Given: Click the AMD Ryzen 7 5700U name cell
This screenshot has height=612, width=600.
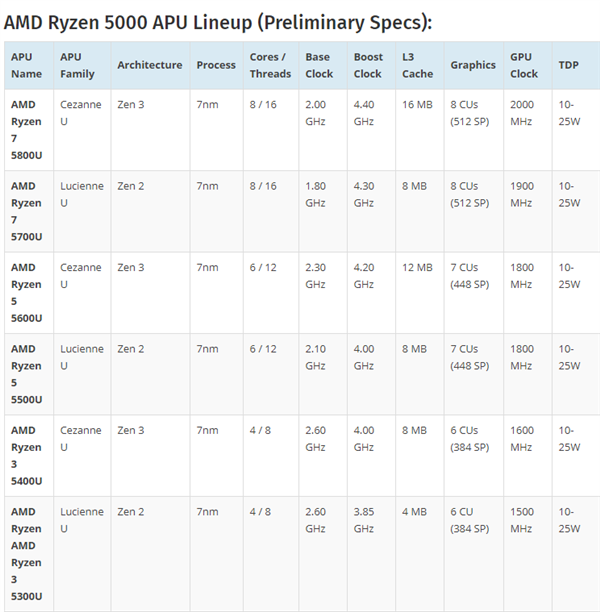Looking at the screenshot, I should coord(29,212).
